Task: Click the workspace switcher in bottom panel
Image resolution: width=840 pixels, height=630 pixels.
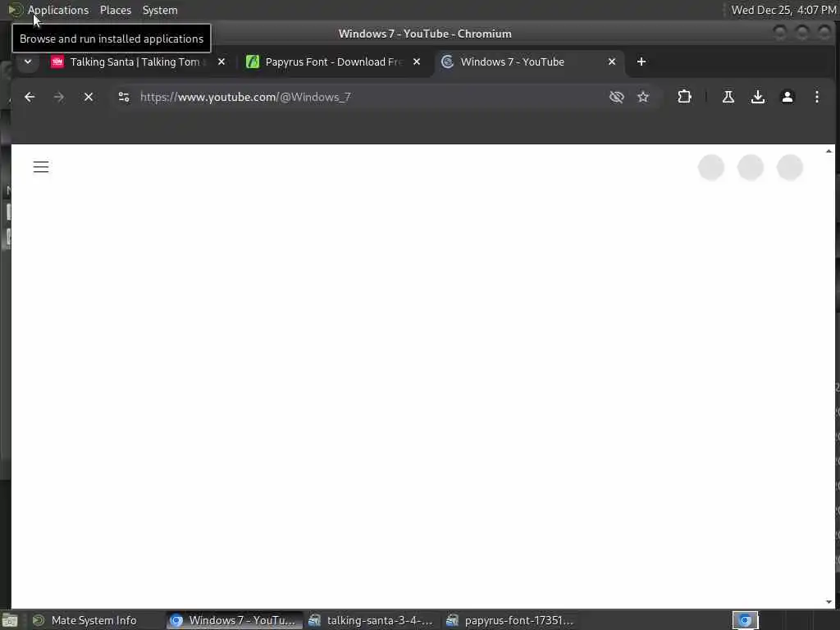Action: click(745, 620)
